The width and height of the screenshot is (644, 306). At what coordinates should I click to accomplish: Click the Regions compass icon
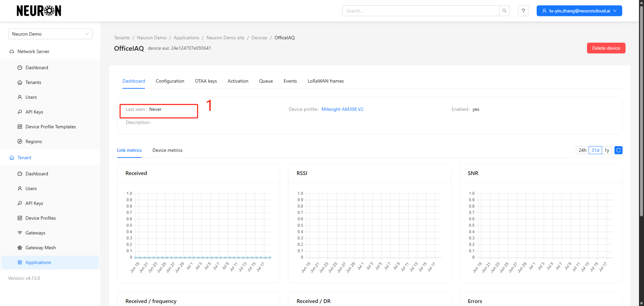tap(20, 141)
